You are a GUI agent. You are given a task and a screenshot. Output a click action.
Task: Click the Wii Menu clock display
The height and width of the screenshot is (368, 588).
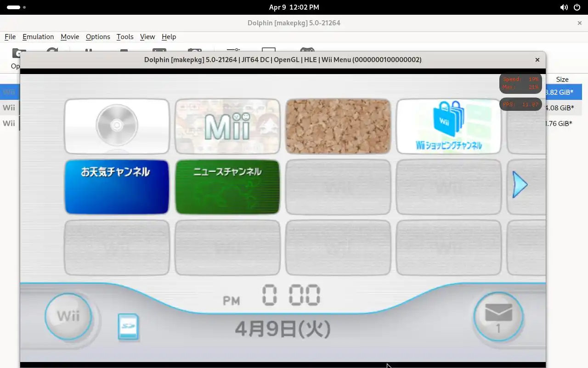click(x=272, y=295)
